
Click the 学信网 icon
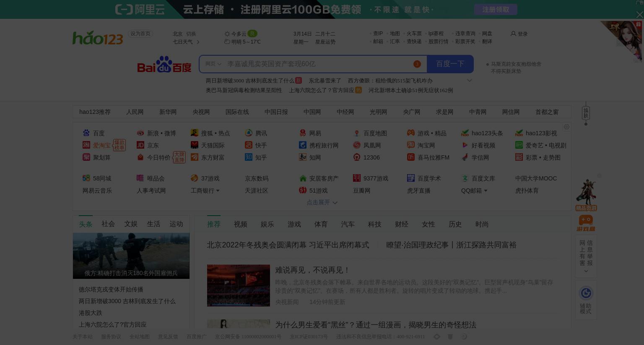465,157
